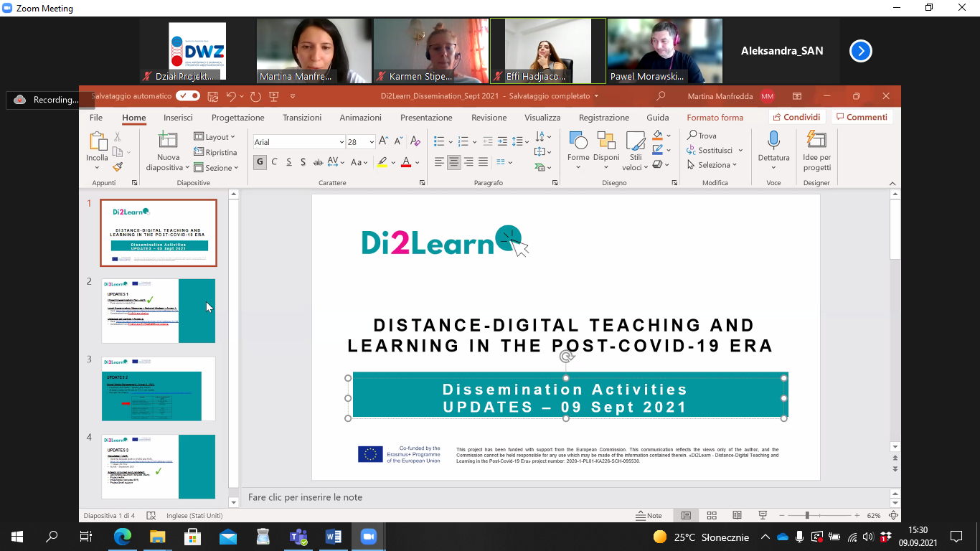Increase the font size
The image size is (980, 551).
tap(384, 141)
